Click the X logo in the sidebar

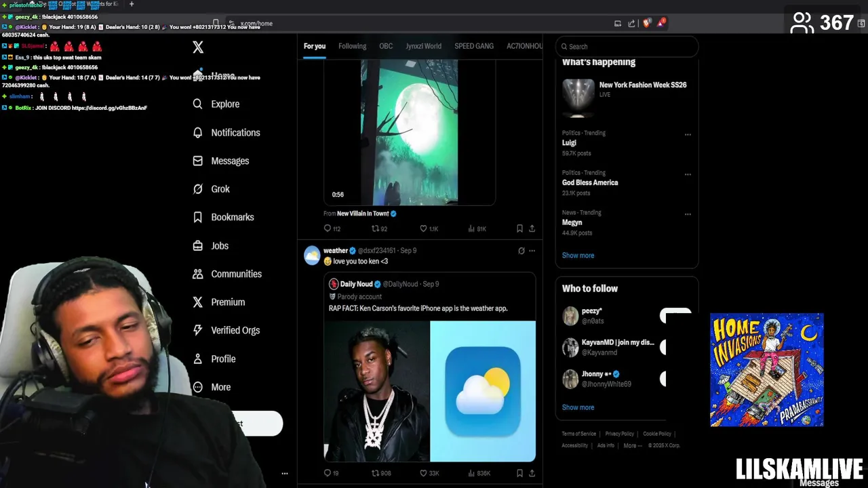click(198, 47)
